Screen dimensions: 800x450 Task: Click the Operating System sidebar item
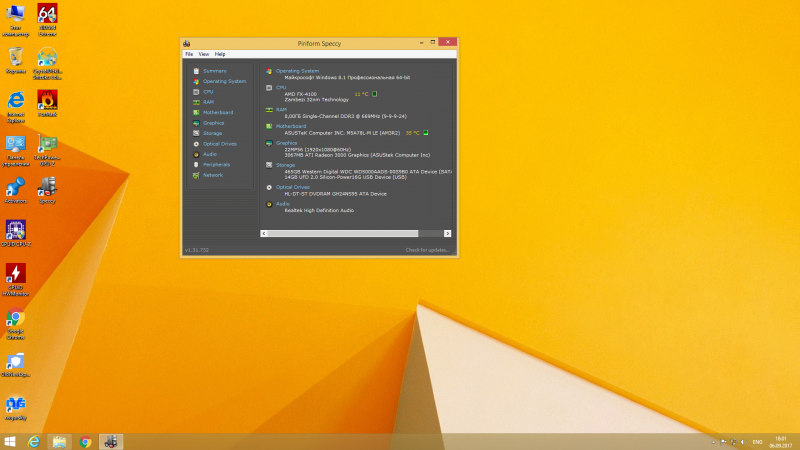click(x=223, y=81)
